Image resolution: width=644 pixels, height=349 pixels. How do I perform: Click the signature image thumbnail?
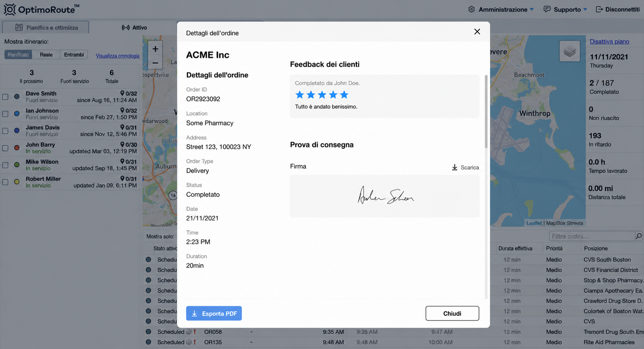[384, 196]
